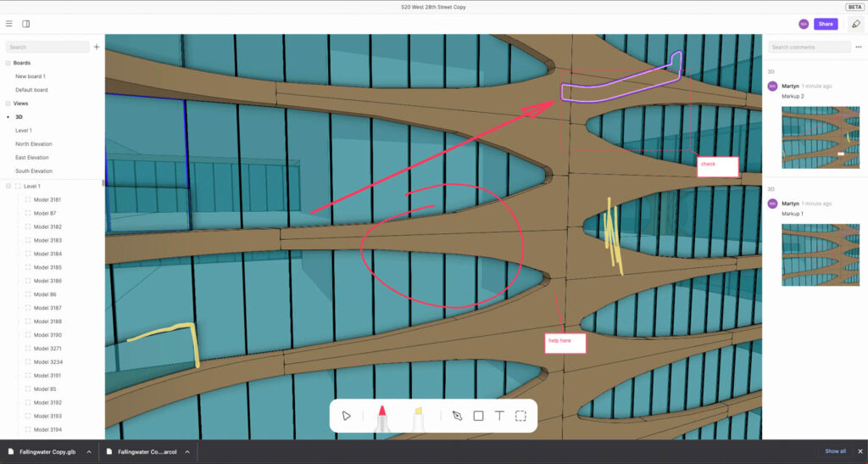
Task: Open the North Elevation view
Action: point(33,144)
